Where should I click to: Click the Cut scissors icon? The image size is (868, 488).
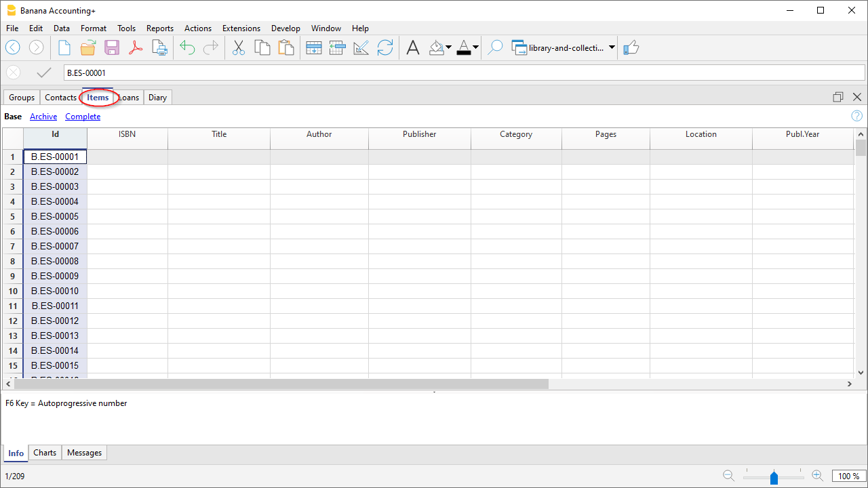click(239, 47)
